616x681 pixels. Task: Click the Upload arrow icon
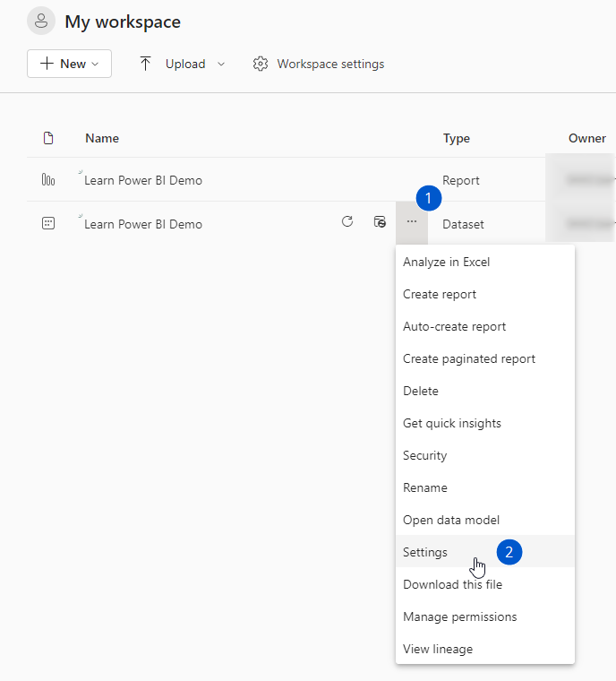tap(145, 64)
